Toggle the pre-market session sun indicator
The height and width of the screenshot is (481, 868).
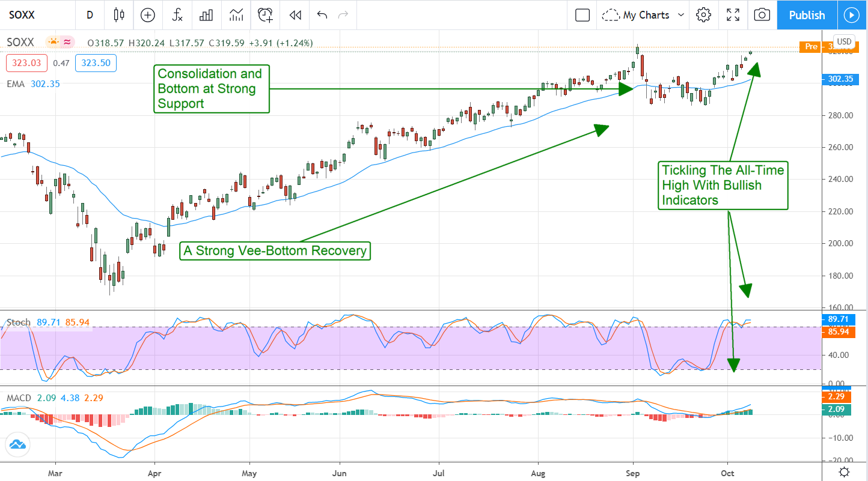tap(53, 42)
